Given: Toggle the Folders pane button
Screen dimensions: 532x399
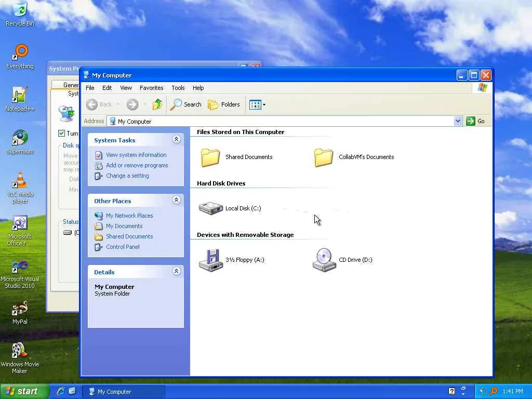Looking at the screenshot, I should (224, 104).
